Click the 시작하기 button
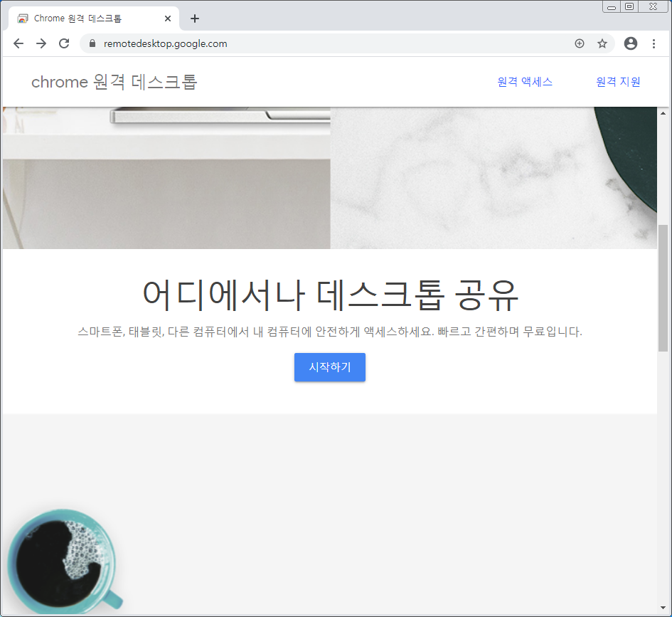 point(329,367)
